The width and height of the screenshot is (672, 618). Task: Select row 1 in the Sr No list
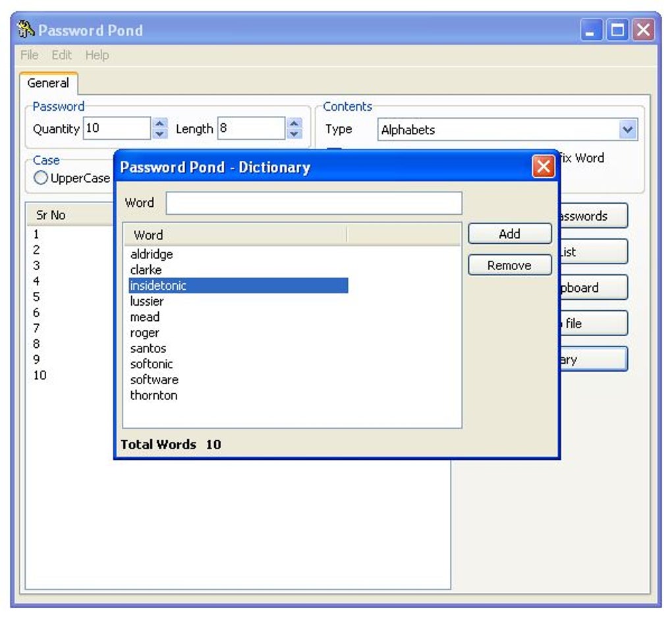36,234
